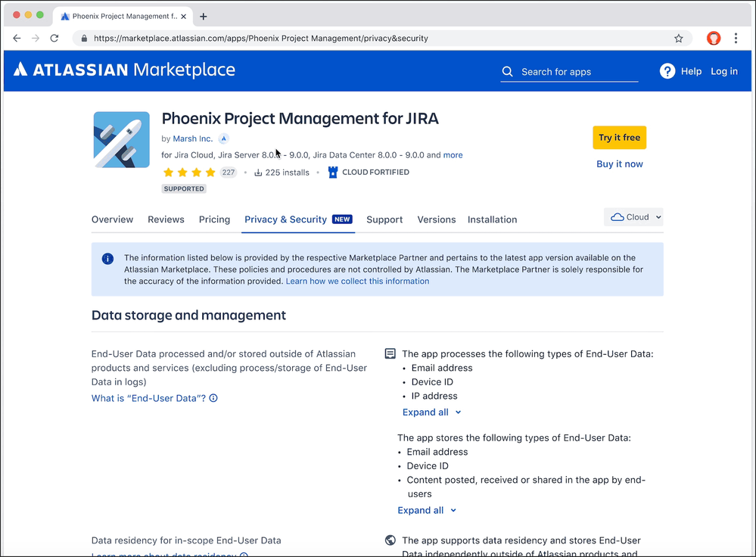Go to the Support tab
The width and height of the screenshot is (756, 557).
click(384, 219)
